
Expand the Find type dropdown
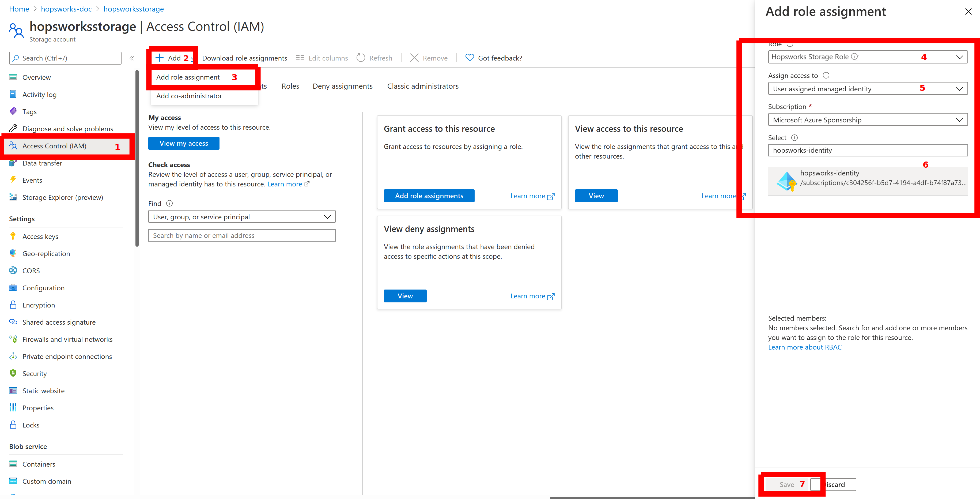click(327, 217)
